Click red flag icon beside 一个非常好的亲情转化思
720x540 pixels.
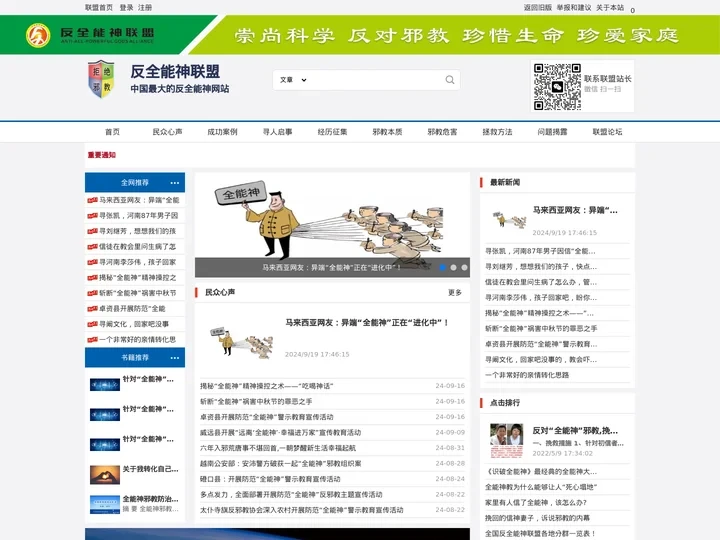click(x=93, y=340)
